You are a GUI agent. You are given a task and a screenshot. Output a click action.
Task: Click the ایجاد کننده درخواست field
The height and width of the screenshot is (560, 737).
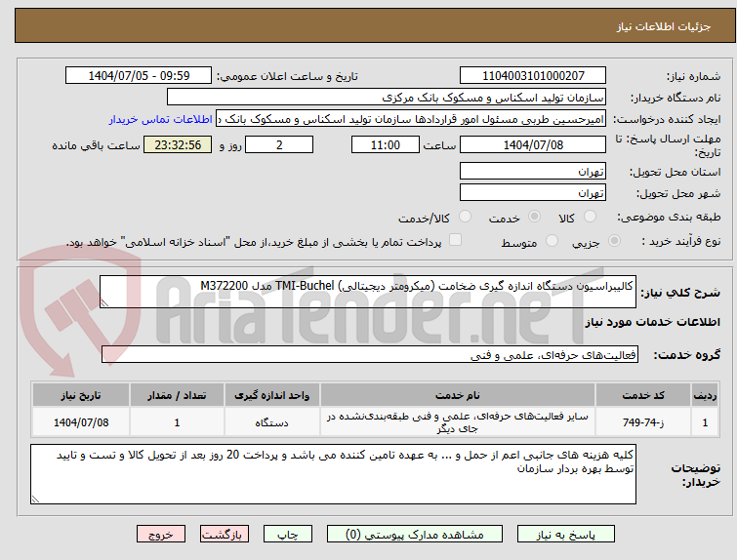(411, 119)
